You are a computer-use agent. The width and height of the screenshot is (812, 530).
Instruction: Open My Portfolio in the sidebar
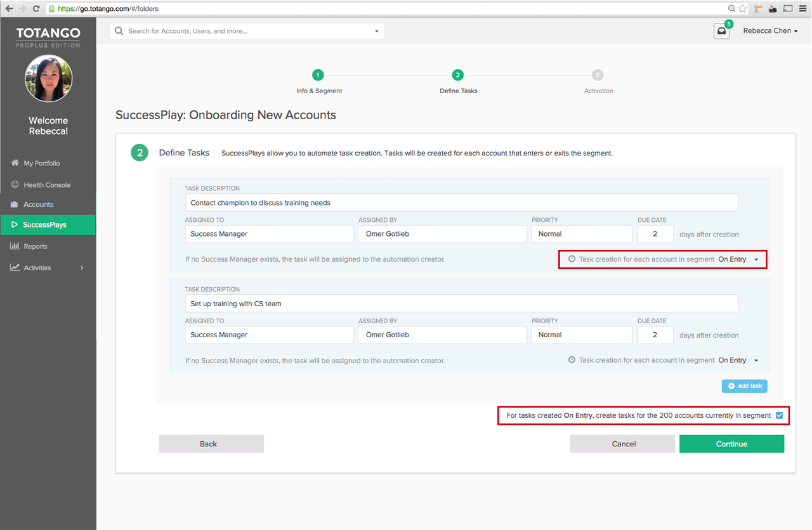pos(42,163)
